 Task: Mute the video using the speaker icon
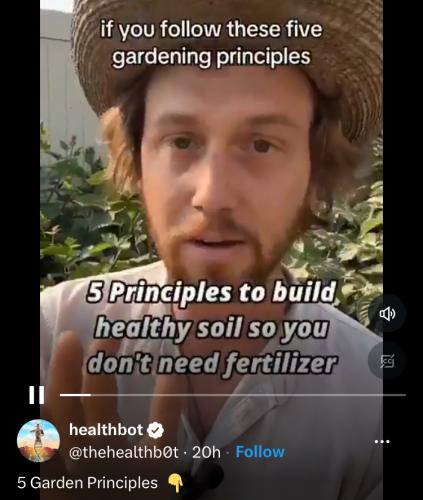[387, 314]
